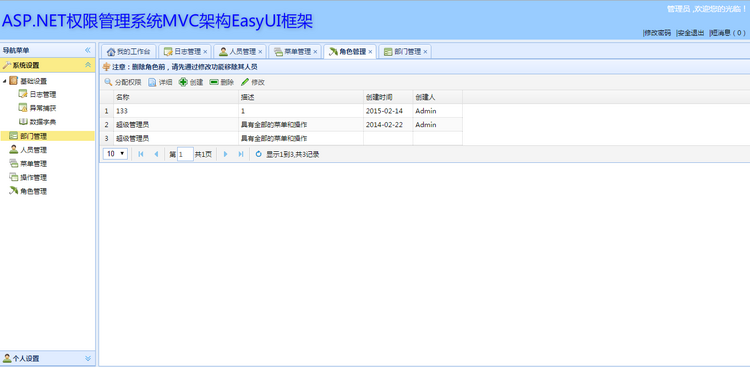The width and height of the screenshot is (750, 367).
Task: Sort by the 创建时间 column header
Action: pyautogui.click(x=388, y=97)
